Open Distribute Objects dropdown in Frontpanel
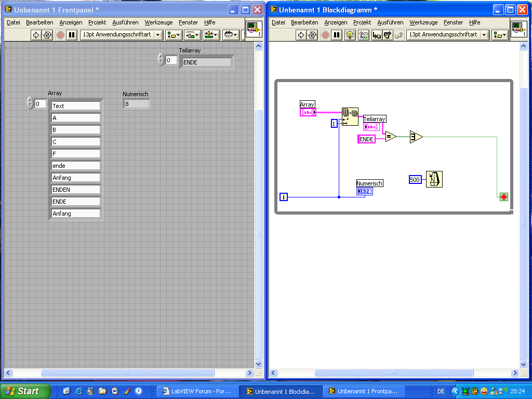532x399 pixels. (x=192, y=35)
